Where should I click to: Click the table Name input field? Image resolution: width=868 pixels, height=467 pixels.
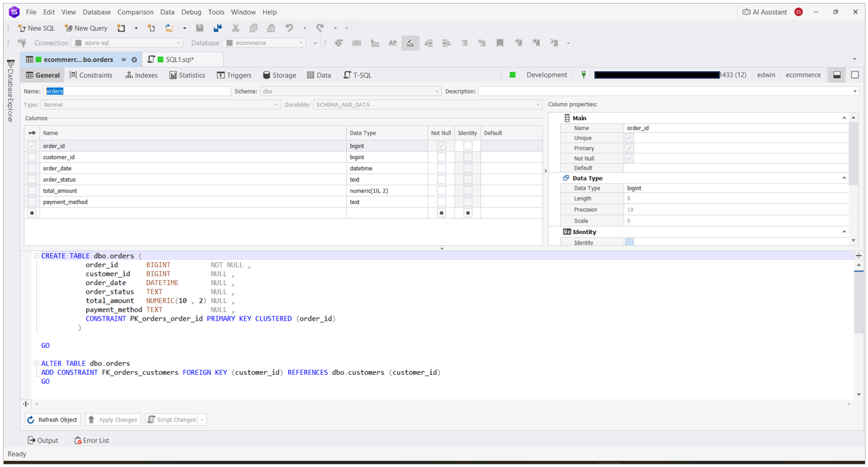136,91
